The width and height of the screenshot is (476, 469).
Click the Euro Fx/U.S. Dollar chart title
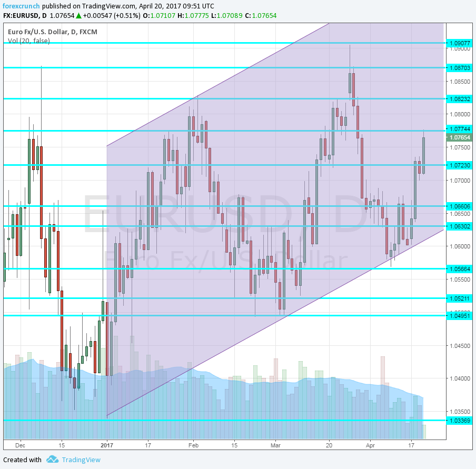point(52,32)
